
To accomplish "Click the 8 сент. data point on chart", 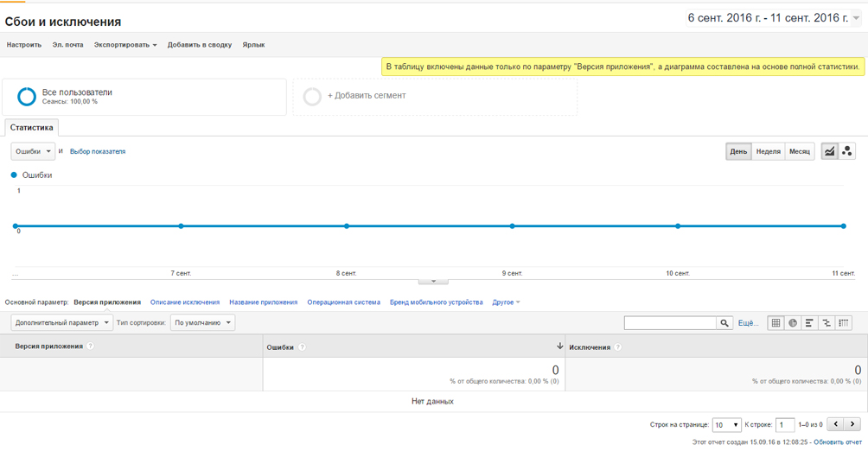I will click(x=347, y=225).
